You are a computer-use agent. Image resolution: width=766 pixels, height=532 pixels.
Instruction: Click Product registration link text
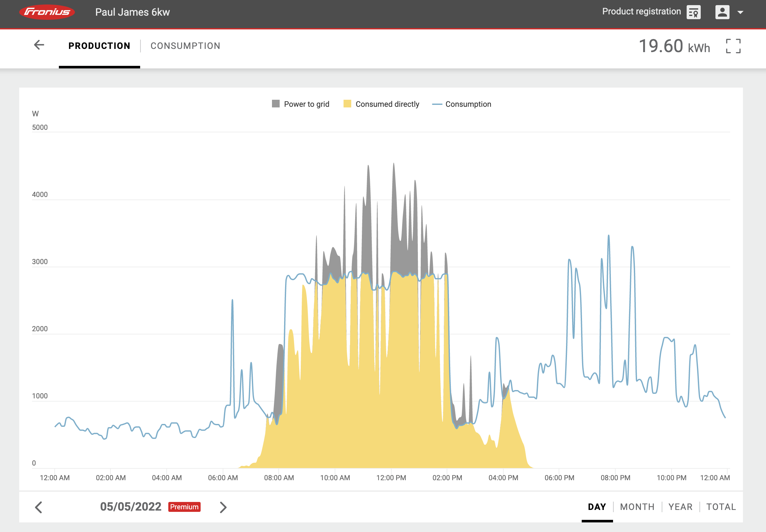pyautogui.click(x=641, y=12)
